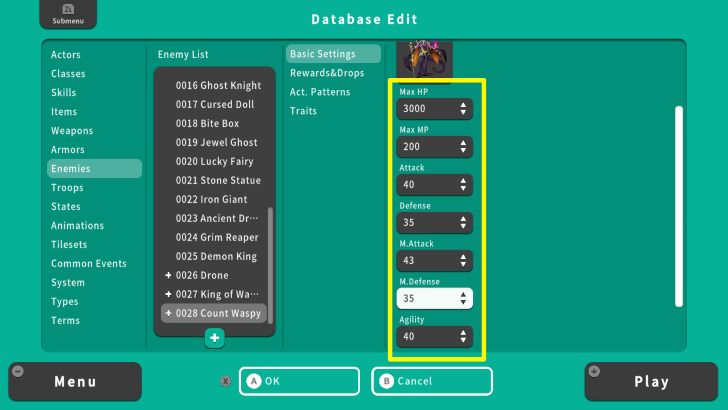Select enemy 0019 Jewel Ghost
Image resolution: width=728 pixels, height=410 pixels.
pyautogui.click(x=216, y=143)
